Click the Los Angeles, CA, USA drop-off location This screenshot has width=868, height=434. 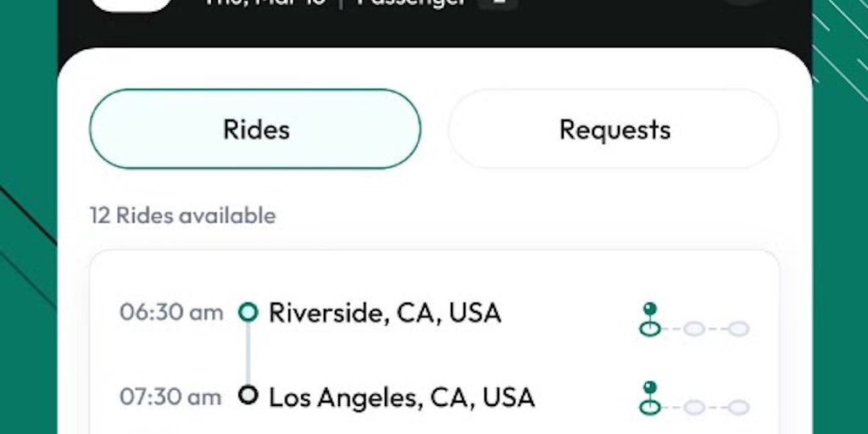[x=402, y=397]
